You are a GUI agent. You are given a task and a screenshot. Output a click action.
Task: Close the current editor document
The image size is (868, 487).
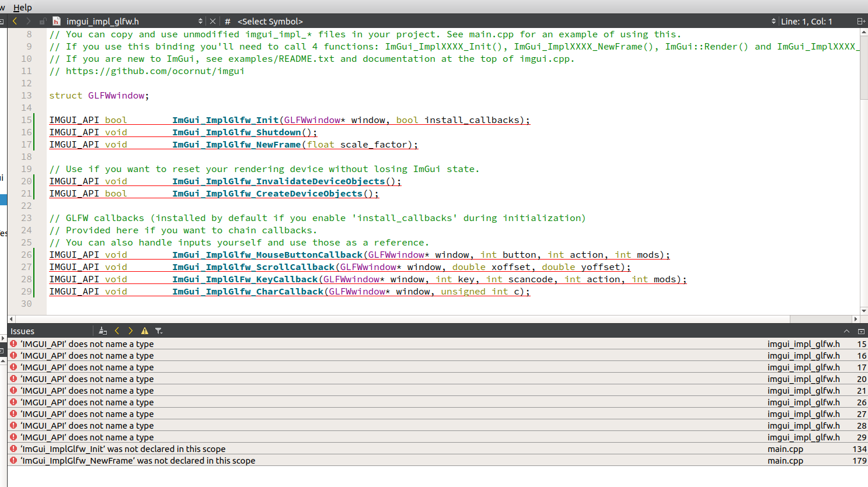coord(212,21)
